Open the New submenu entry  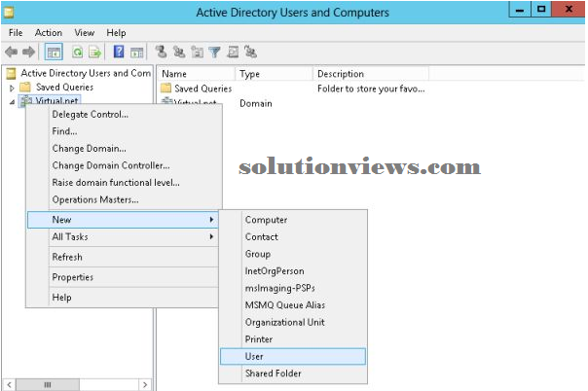pos(123,220)
